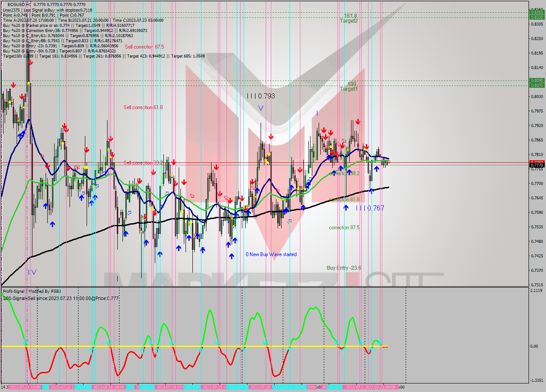Click the '161.8' Fibonacci label
The height and width of the screenshot is (392, 546).
point(350,15)
